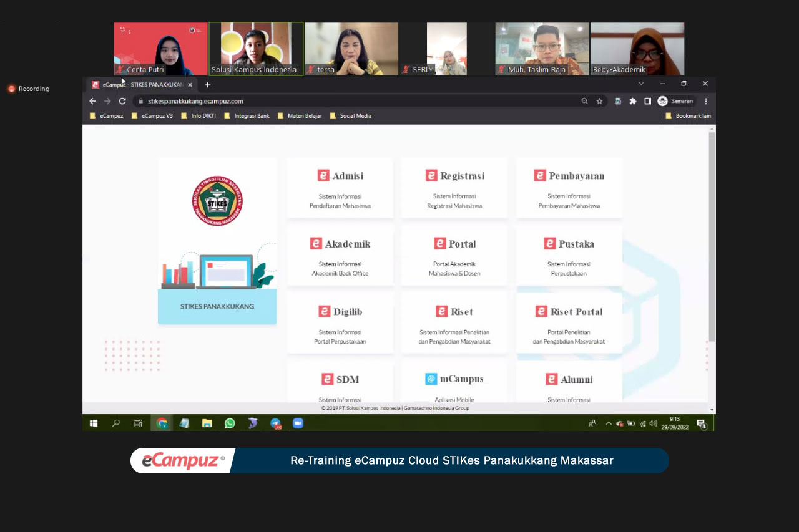The height and width of the screenshot is (532, 799).
Task: Go back with the browser back arrow
Action: tap(93, 101)
